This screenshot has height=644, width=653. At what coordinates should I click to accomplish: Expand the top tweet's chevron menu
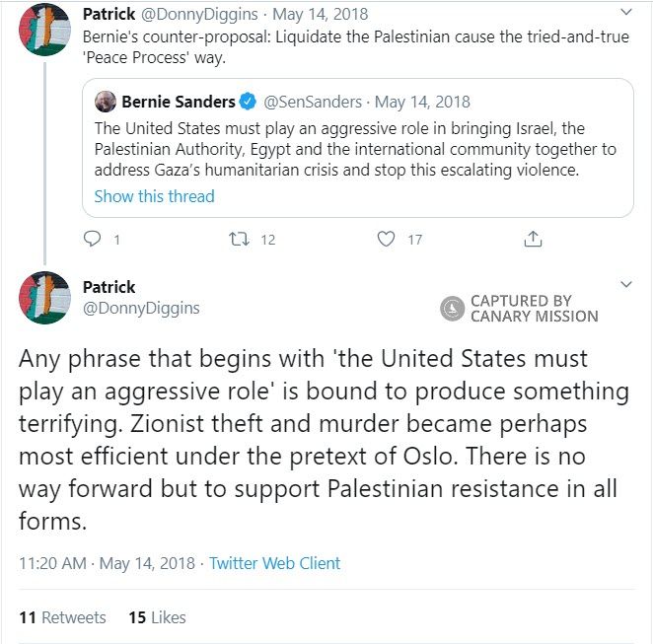625,13
